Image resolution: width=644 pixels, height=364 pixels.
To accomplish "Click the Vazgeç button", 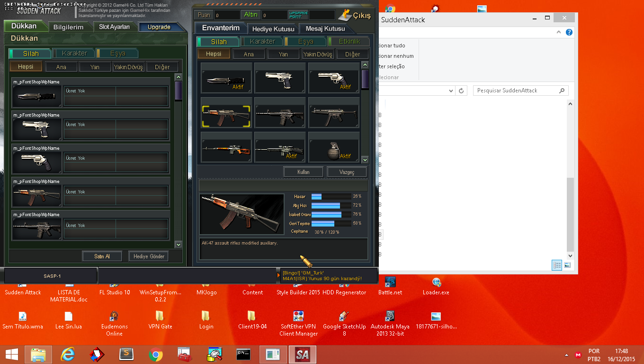I will coord(347,172).
